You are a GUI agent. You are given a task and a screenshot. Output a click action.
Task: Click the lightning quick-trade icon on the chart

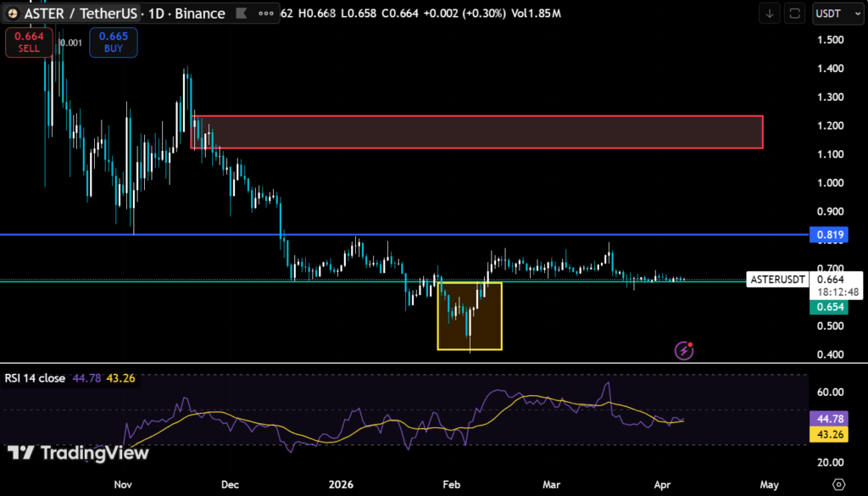tap(683, 350)
